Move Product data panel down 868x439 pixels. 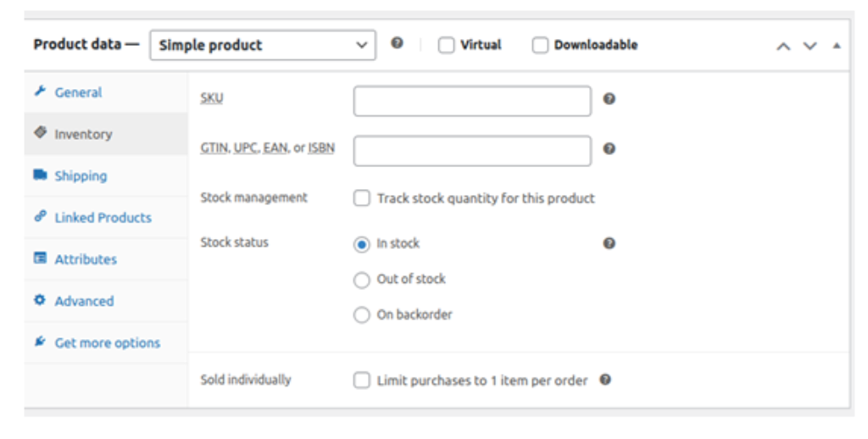click(810, 46)
